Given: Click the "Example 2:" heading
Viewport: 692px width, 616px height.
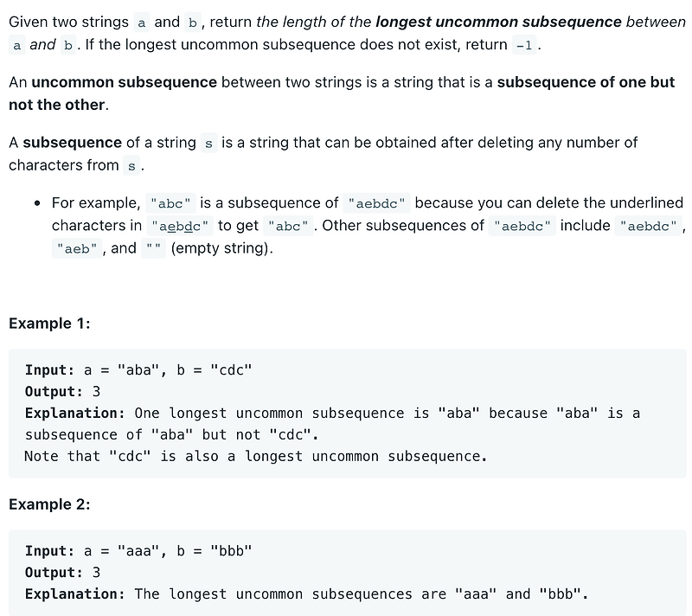Looking at the screenshot, I should pos(49,504).
